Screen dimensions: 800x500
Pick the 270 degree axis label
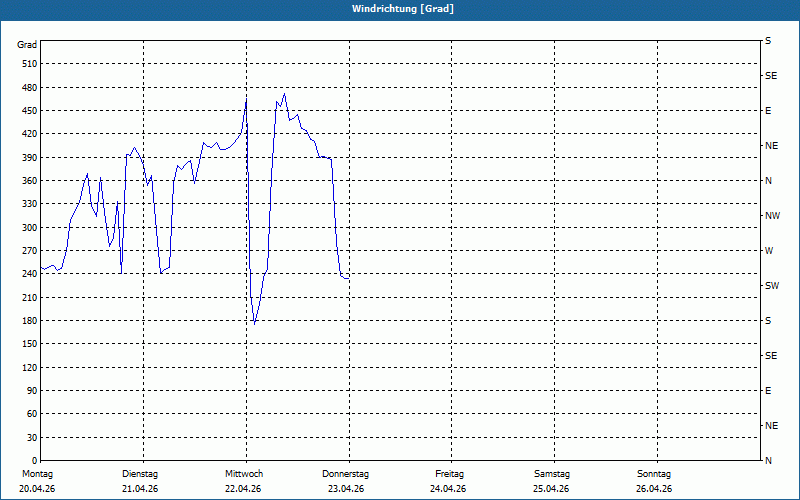(30, 251)
